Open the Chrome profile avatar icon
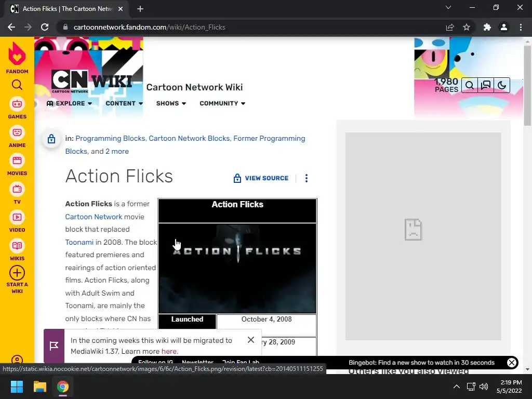This screenshot has height=399, width=532. [504, 27]
